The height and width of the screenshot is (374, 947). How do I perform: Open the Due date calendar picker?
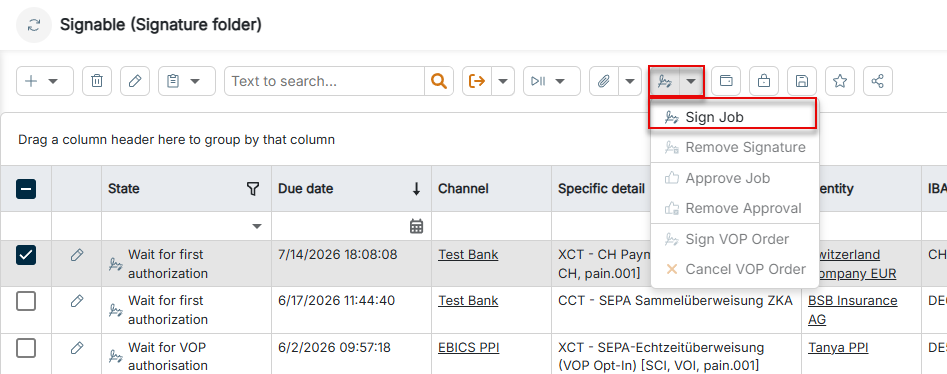pyautogui.click(x=416, y=227)
